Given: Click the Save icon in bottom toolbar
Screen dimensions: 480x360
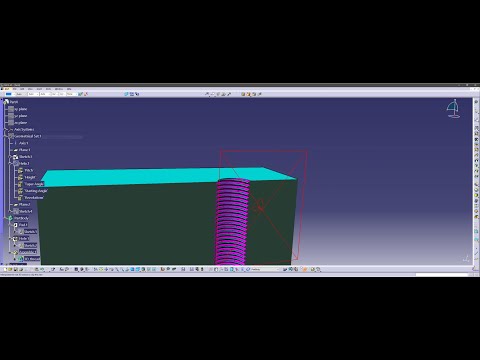Looking at the screenshot, I should tap(15, 269).
